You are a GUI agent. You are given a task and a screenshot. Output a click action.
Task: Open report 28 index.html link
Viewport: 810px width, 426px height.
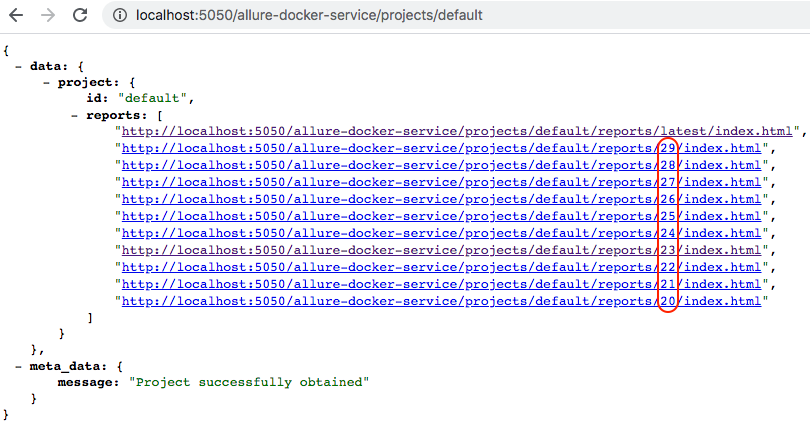click(441, 165)
